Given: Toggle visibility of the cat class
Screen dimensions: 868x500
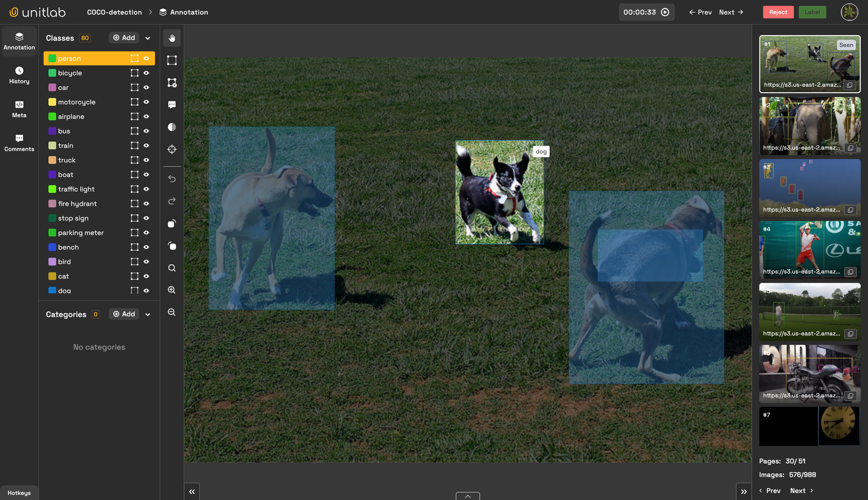Looking at the screenshot, I should [146, 276].
